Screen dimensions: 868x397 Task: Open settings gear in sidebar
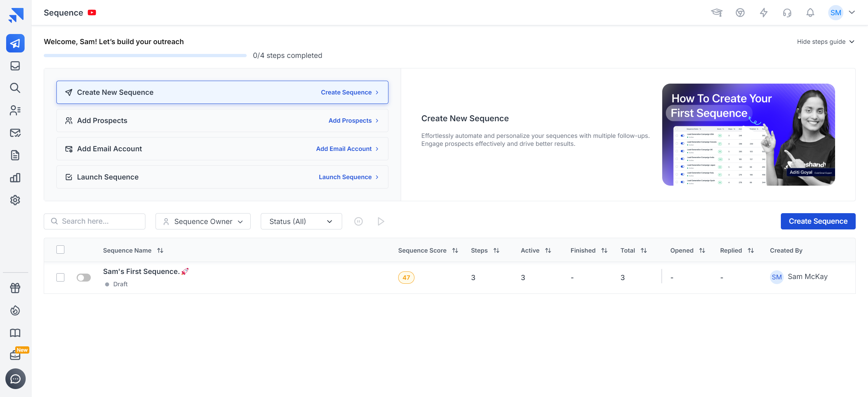[x=15, y=200]
